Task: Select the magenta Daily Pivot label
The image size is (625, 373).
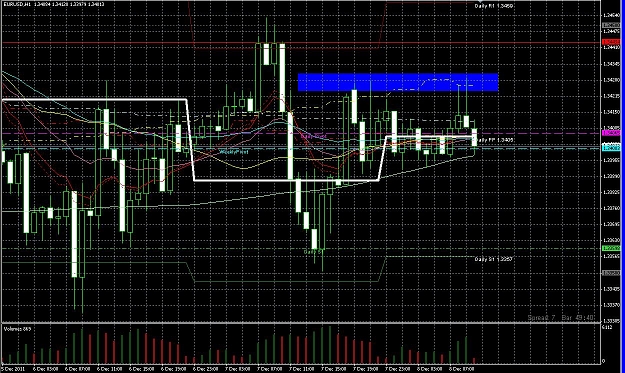Action: (x=313, y=136)
